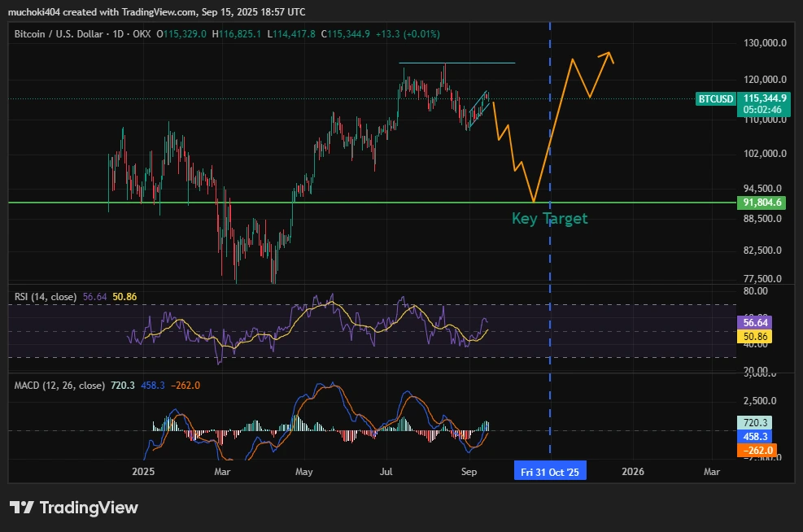Viewport: 803px width, 532px height.
Task: Click the 1D interval label in chart header
Action: [x=118, y=34]
